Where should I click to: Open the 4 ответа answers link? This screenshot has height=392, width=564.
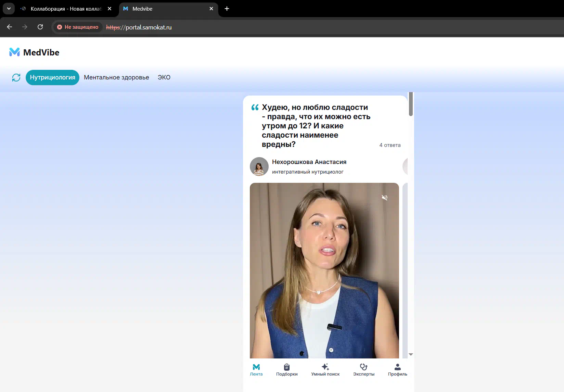click(x=390, y=145)
